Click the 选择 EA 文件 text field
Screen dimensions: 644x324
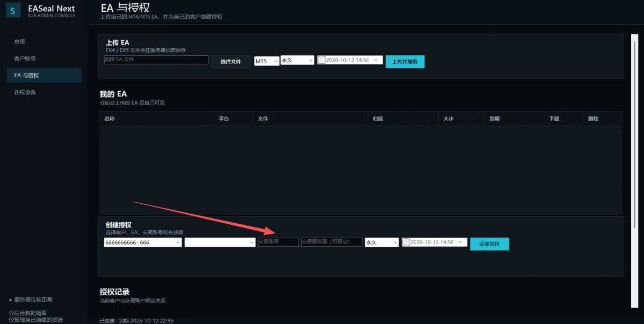point(156,60)
